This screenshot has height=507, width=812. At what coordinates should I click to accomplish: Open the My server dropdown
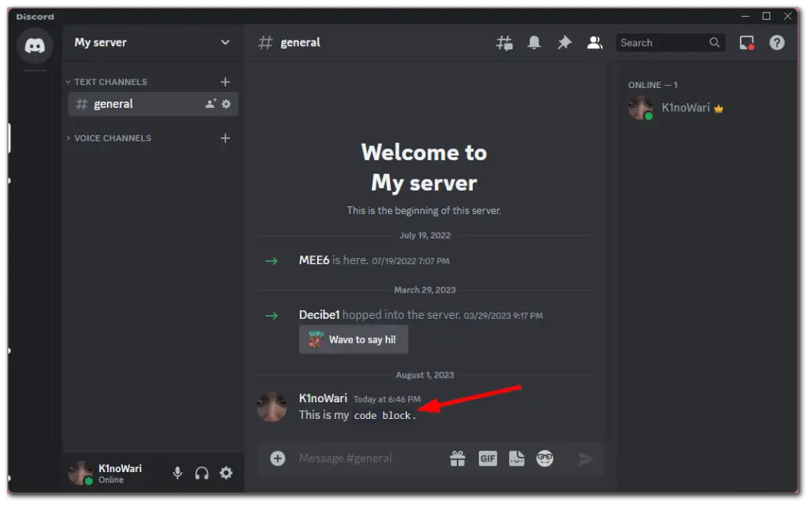(x=151, y=42)
